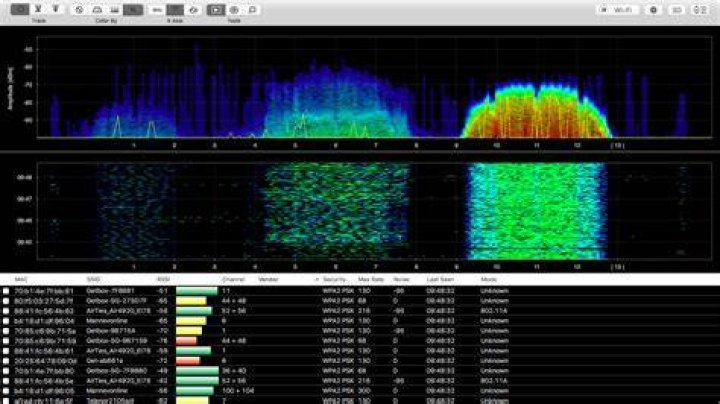Select the '36 + 40' channel cell

tap(234, 371)
